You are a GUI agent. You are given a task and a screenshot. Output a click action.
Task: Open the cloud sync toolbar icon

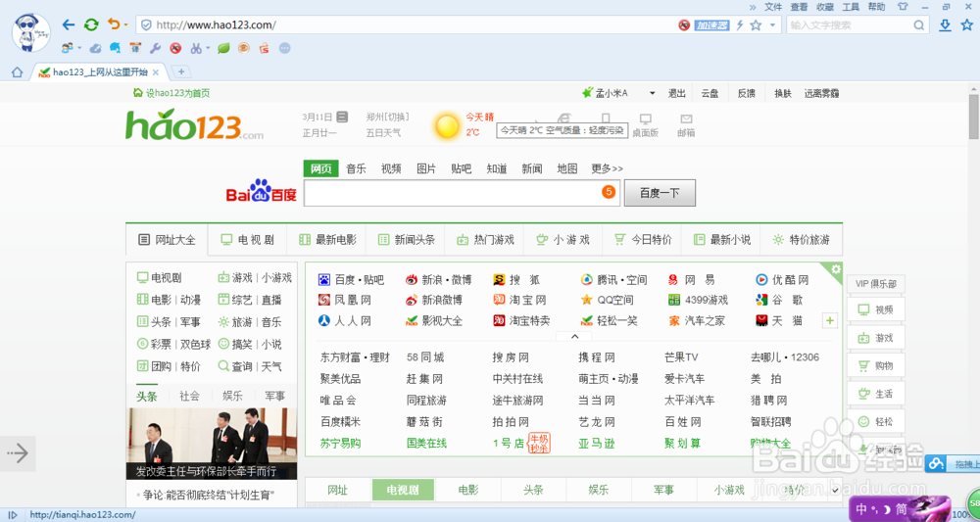(x=95, y=47)
